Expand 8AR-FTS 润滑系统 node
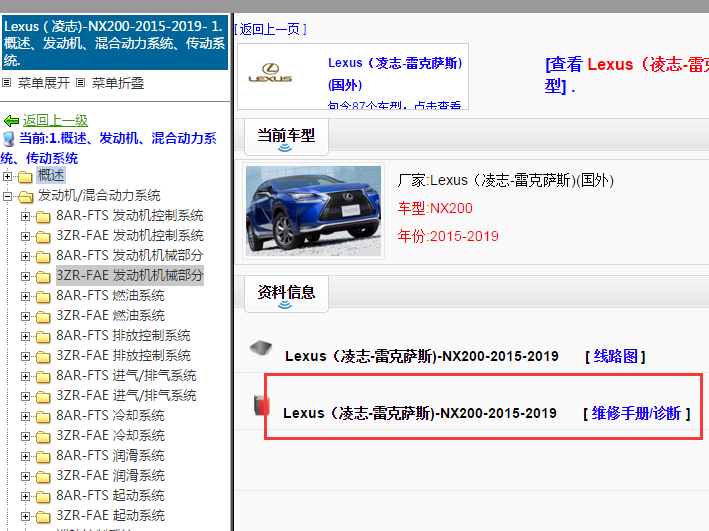Viewport: 709px width, 531px height. pos(25,456)
